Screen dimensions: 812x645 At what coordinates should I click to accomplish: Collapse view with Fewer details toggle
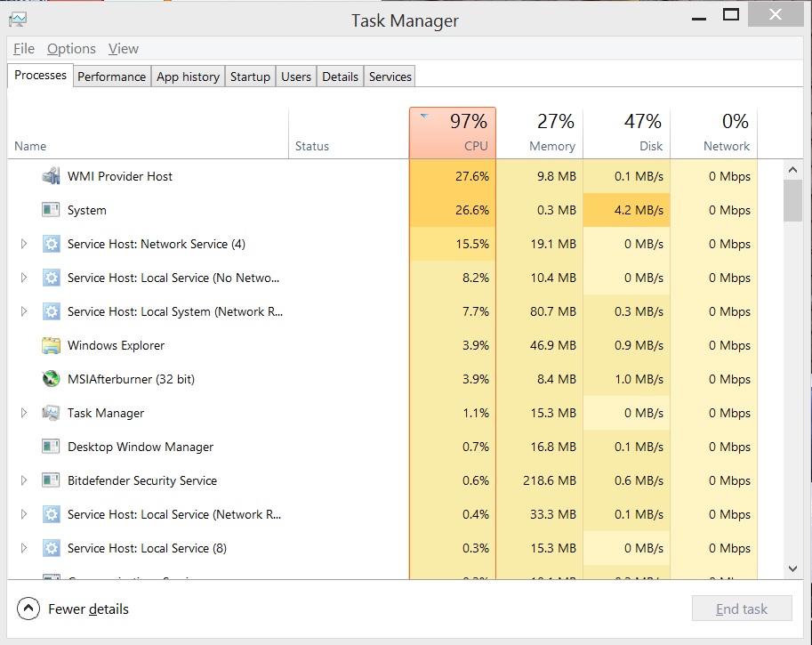[28, 609]
